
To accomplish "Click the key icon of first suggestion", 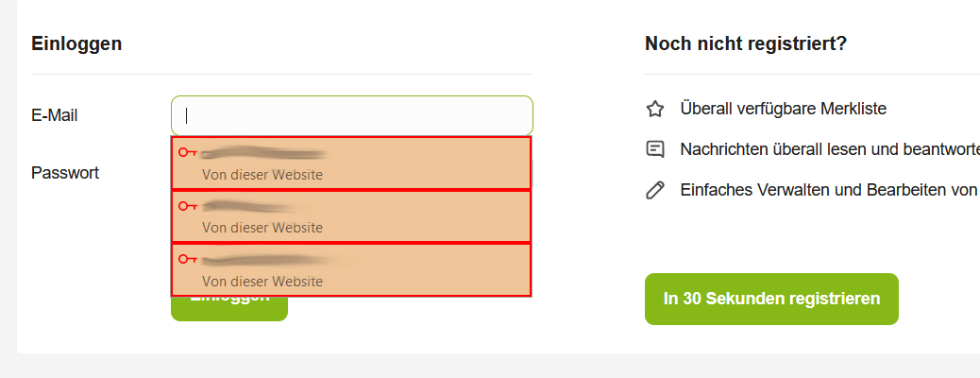I will (x=187, y=152).
